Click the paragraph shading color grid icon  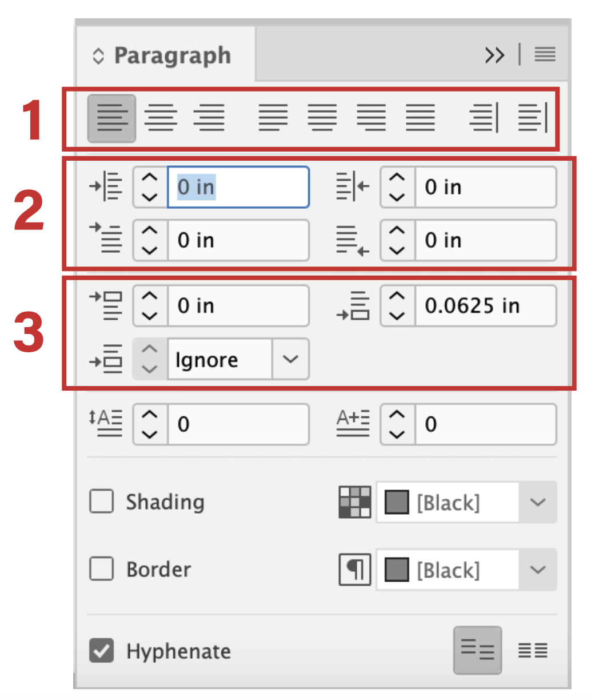pos(354,502)
